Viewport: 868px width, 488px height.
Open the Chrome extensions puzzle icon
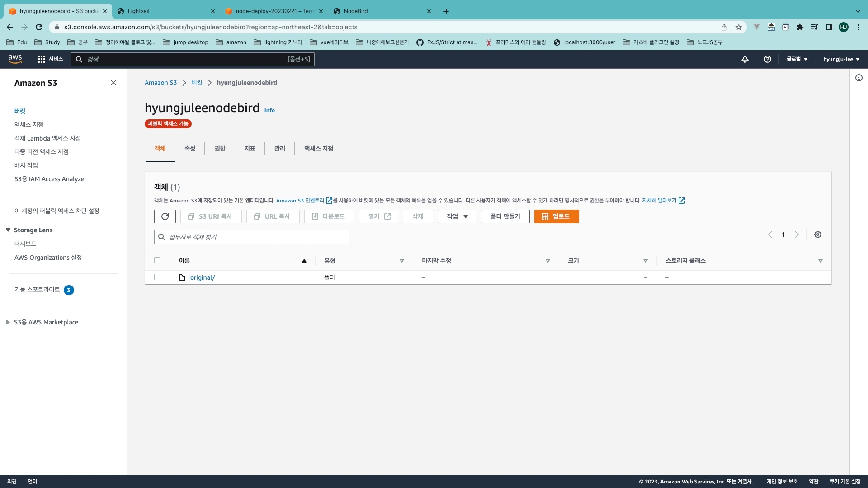coord(800,27)
